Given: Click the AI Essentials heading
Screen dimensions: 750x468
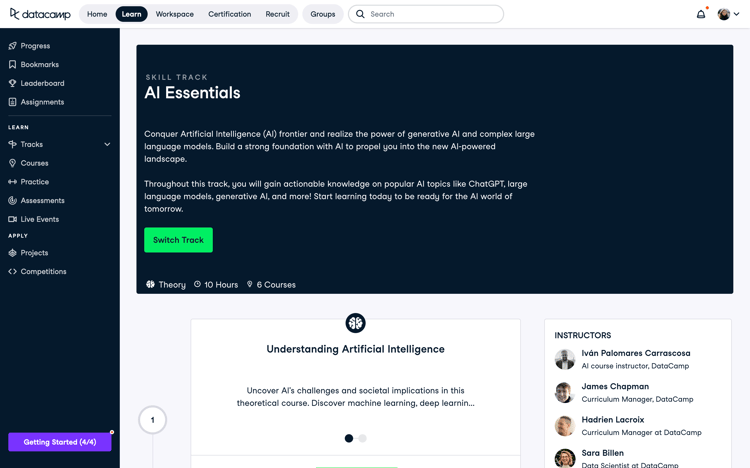Looking at the screenshot, I should point(192,93).
